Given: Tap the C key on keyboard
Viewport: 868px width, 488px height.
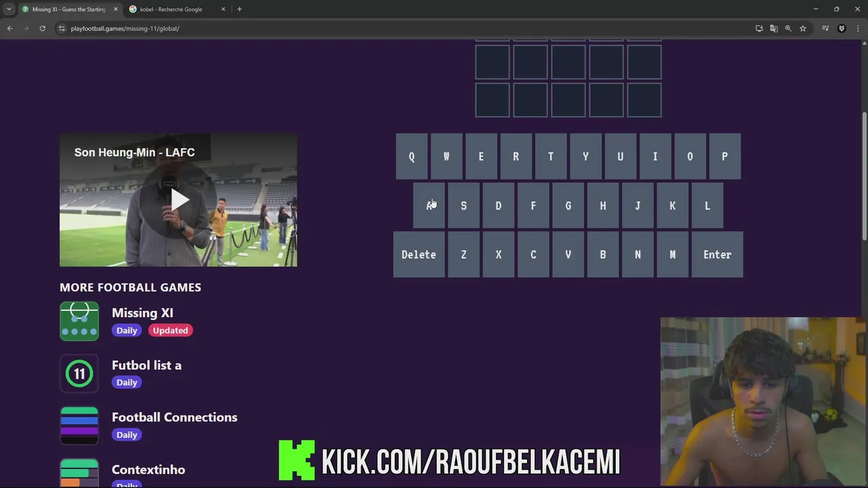Looking at the screenshot, I should coord(533,254).
